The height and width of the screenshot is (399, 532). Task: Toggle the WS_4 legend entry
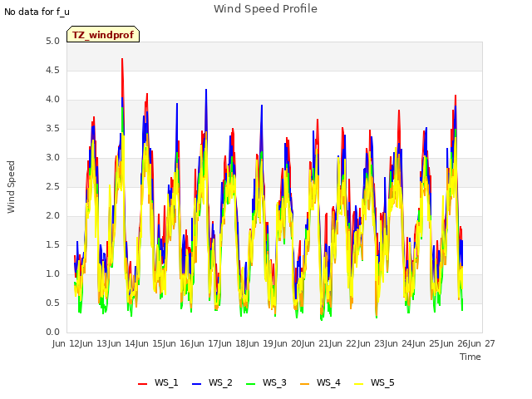(x=320, y=382)
